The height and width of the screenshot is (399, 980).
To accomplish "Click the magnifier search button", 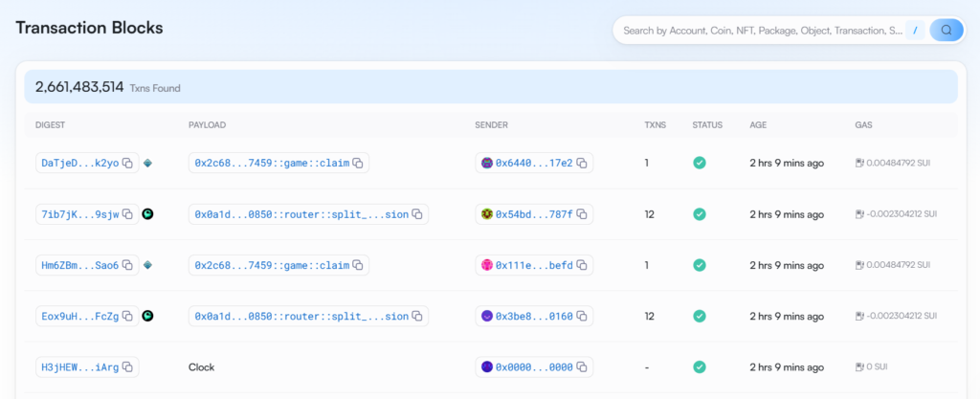I will (x=947, y=30).
